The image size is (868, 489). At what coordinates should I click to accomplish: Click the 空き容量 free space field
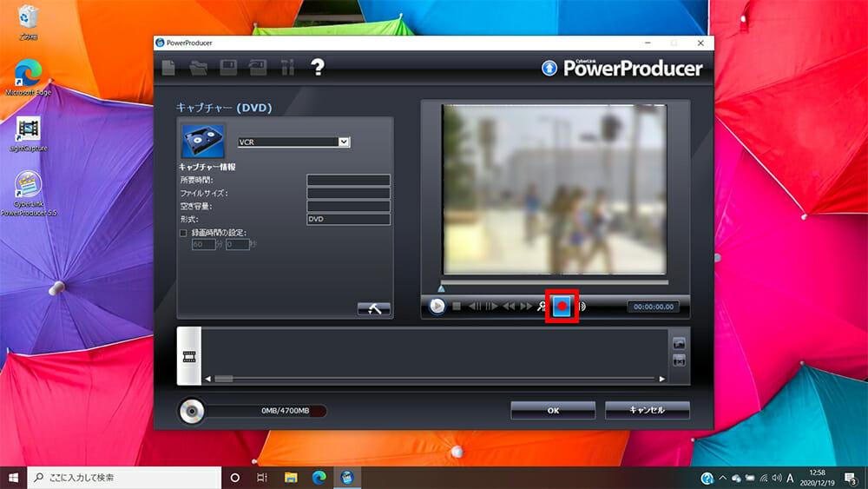pos(348,206)
